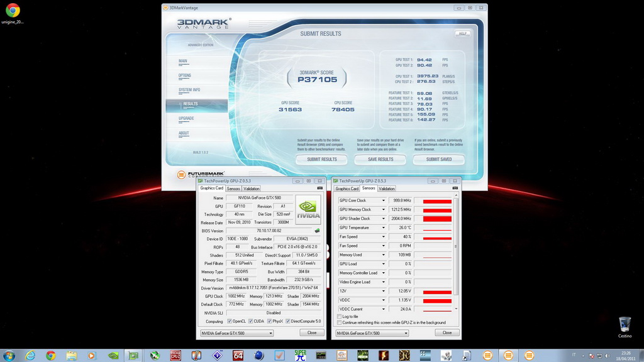
Task: Open Google Chrome from the taskbar
Action: 51,356
